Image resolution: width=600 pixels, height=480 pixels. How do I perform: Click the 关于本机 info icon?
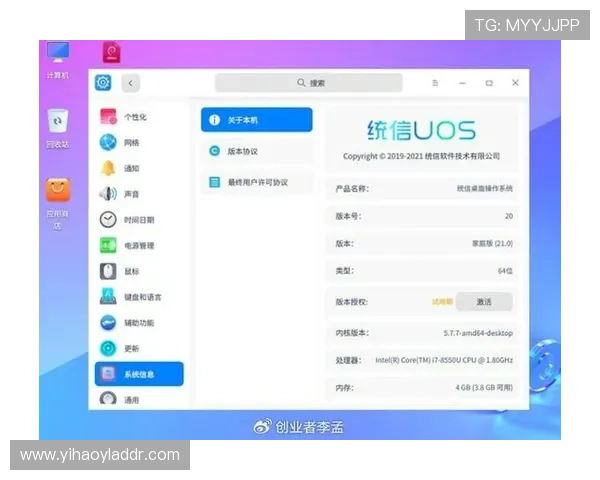tap(214, 120)
